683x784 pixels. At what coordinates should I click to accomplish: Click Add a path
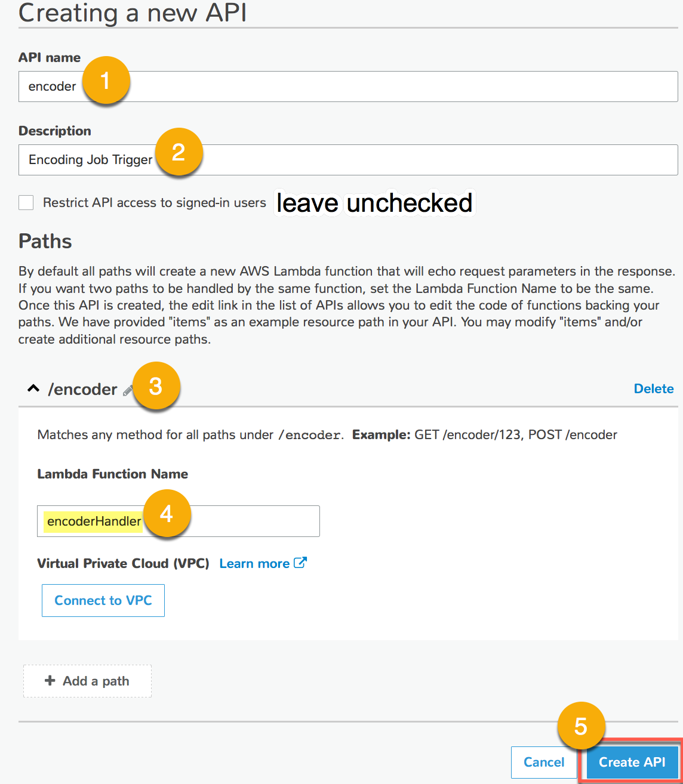(x=87, y=680)
